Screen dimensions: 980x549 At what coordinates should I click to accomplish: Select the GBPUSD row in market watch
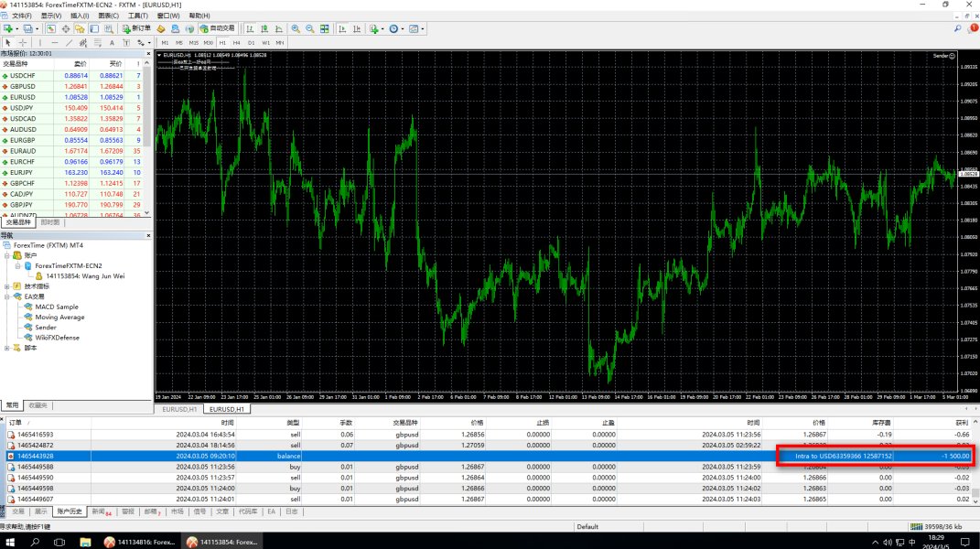tap(22, 86)
